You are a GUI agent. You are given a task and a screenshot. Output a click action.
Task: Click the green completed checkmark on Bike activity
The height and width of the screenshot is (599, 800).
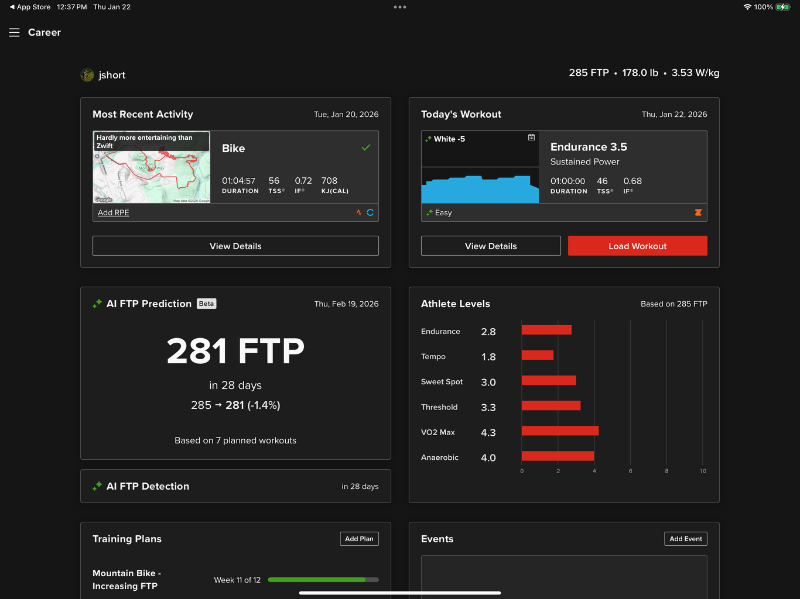coord(366,148)
